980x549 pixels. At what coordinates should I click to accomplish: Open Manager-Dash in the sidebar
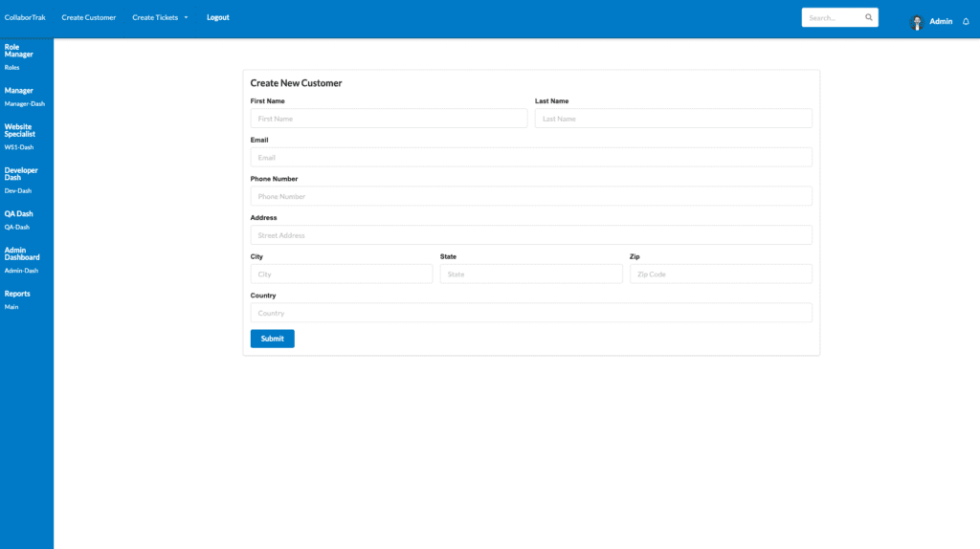[24, 104]
